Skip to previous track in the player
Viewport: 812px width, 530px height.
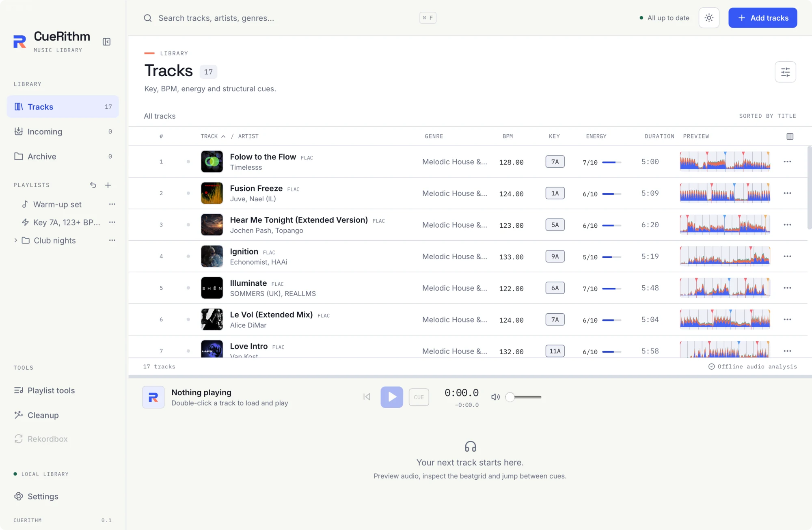(x=367, y=397)
